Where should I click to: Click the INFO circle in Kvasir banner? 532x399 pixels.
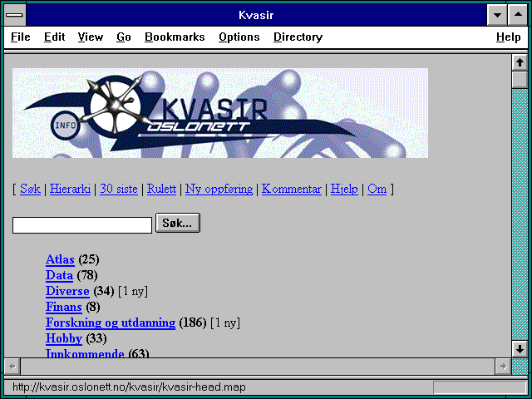(65, 126)
